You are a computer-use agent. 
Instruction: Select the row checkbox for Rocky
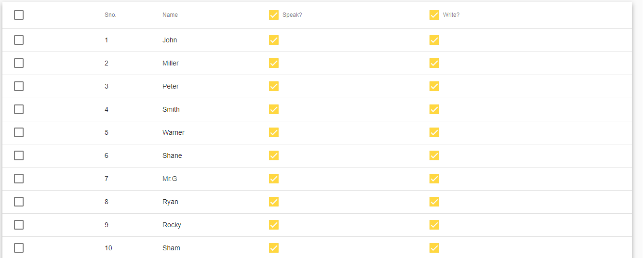pyautogui.click(x=19, y=225)
